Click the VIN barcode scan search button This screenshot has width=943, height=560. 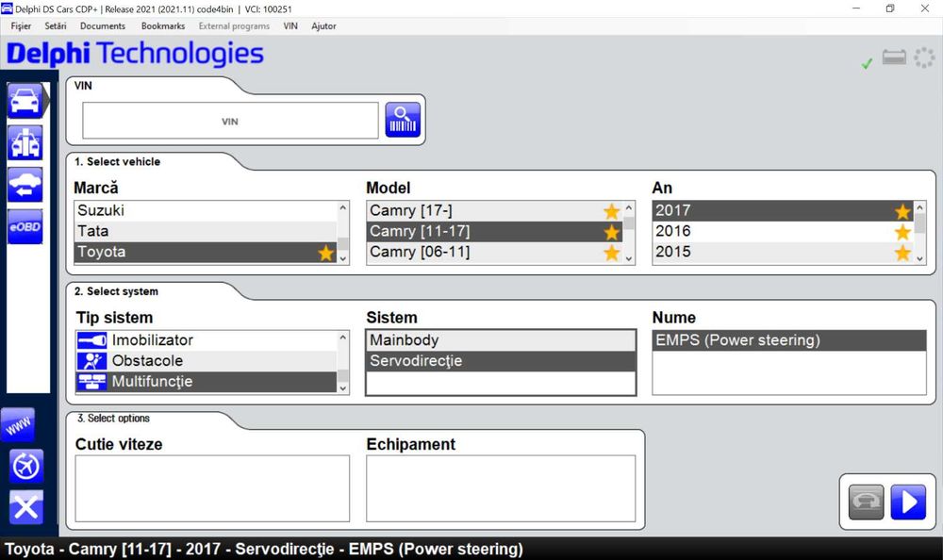(403, 120)
